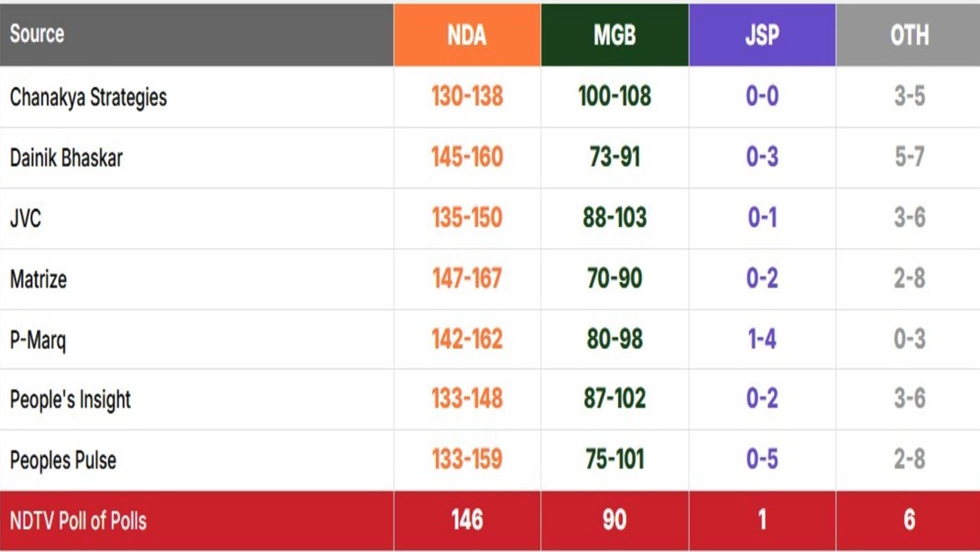
Task: Click Matrize NDA projection 147-167
Action: click(467, 278)
